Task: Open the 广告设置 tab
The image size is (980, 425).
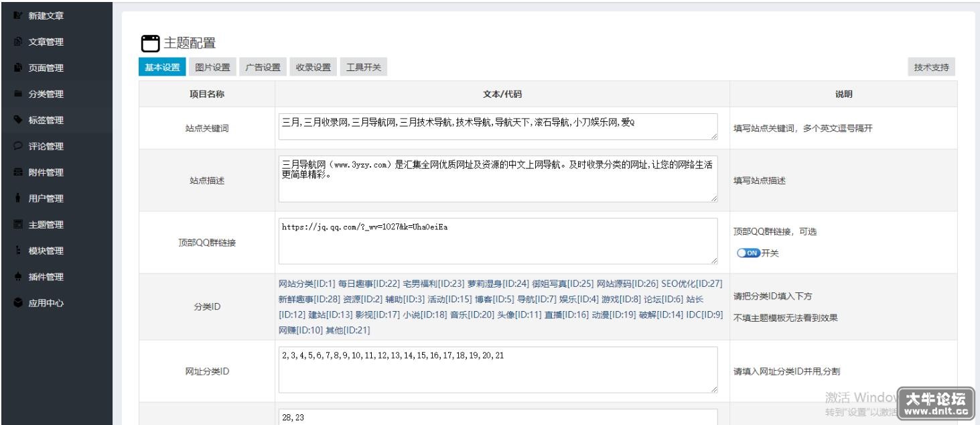Action: (263, 67)
